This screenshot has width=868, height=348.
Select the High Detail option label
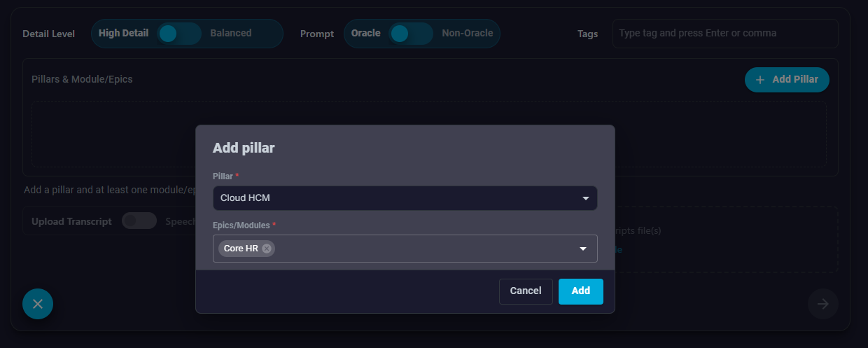123,33
